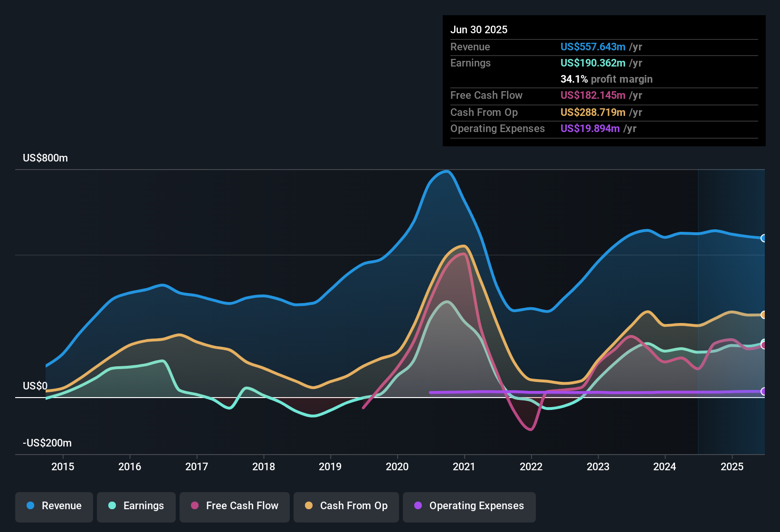Screen dimensions: 780x532
Task: Select the 2025 year label on the axis
Action: point(732,466)
